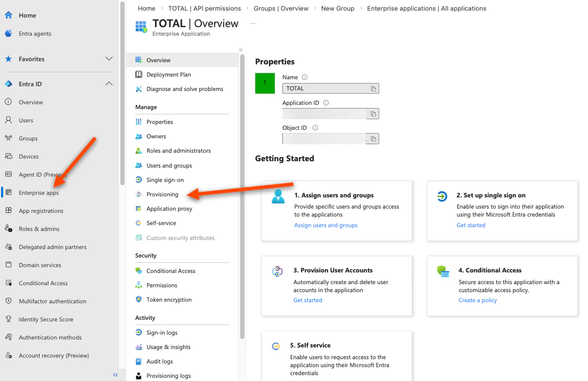Click info icon beside Object ID
The height and width of the screenshot is (381, 588).
coord(315,128)
